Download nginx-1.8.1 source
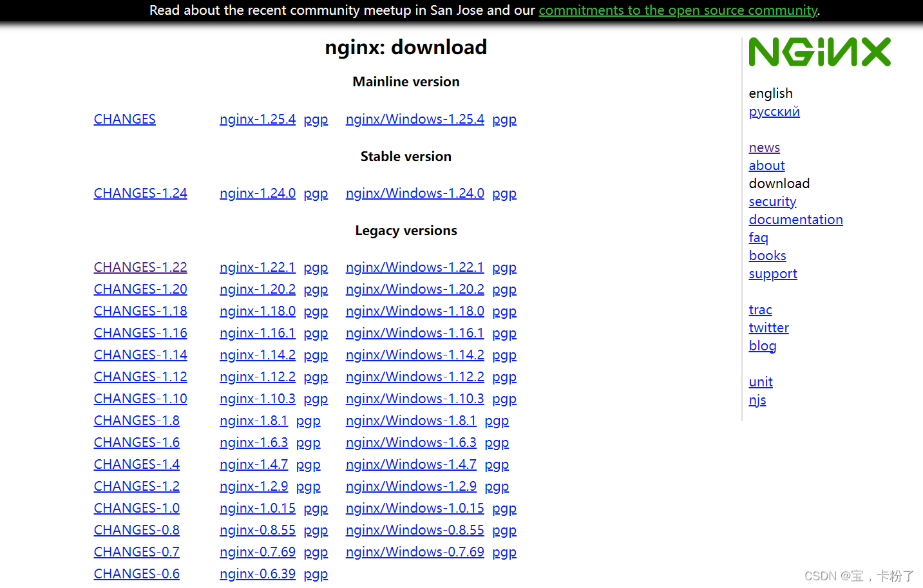 pos(254,421)
